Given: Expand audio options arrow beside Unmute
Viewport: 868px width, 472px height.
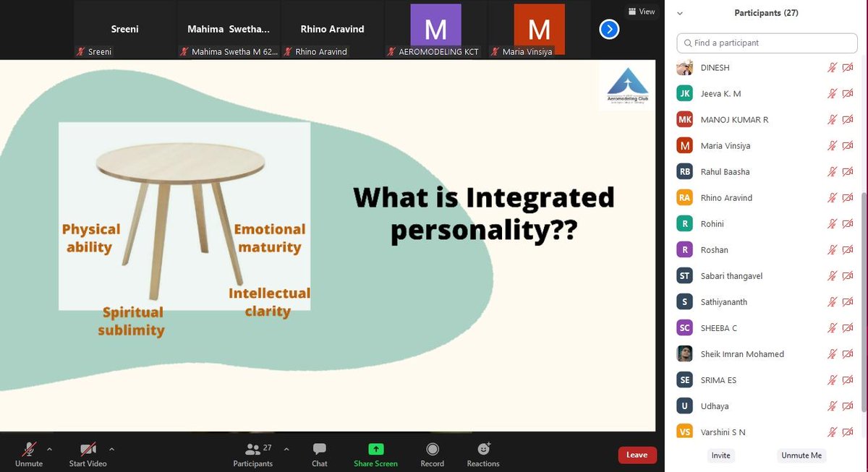Looking at the screenshot, I should pyautogui.click(x=49, y=448).
